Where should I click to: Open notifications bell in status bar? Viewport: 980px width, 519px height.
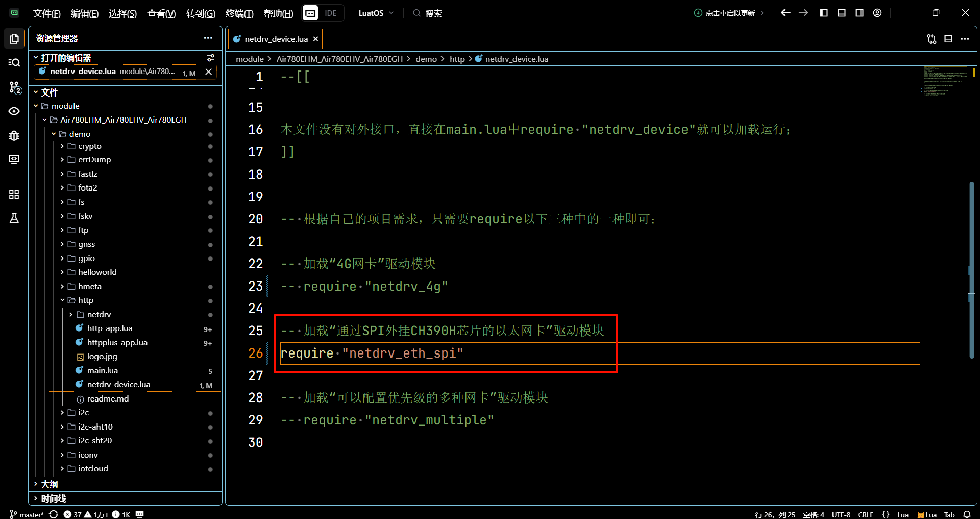[967, 514]
